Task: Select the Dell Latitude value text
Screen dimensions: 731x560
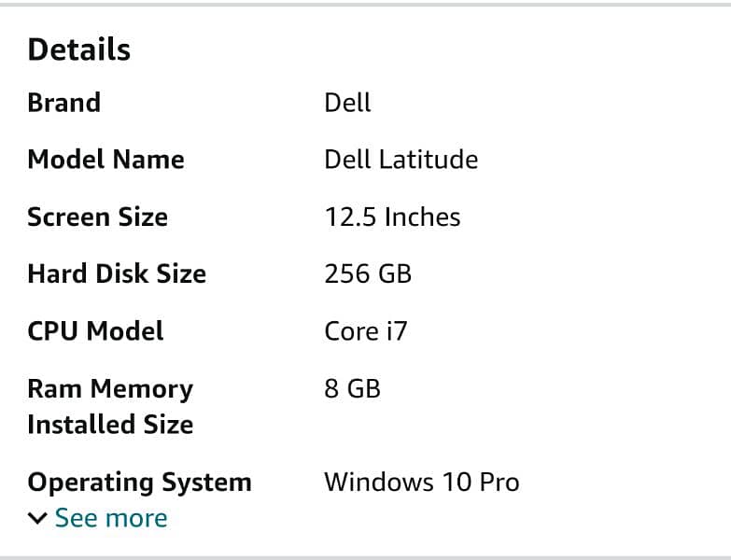Action: (x=401, y=160)
